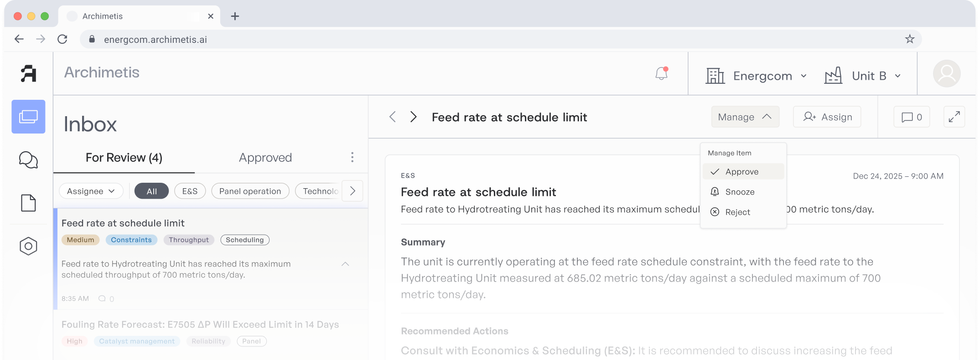Image resolution: width=980 pixels, height=360 pixels.
Task: Click the Dec 24, 2025 – 9:00 AM timestamp
Action: 898,176
